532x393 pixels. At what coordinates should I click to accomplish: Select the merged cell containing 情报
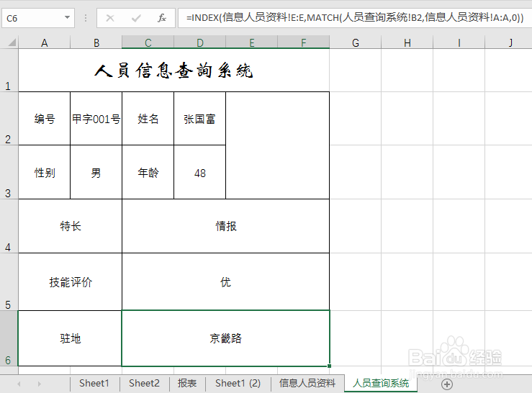pyautogui.click(x=225, y=226)
